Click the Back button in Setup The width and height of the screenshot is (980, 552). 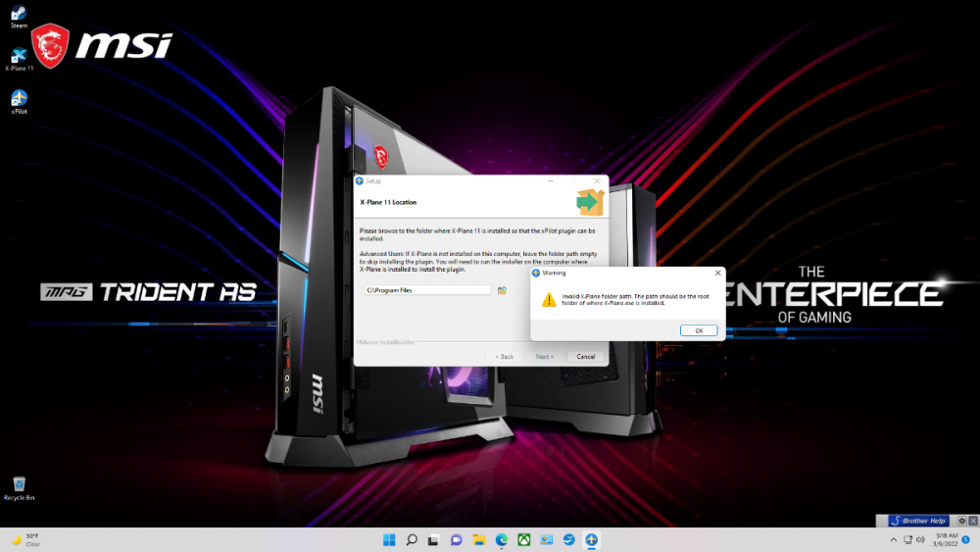click(505, 357)
